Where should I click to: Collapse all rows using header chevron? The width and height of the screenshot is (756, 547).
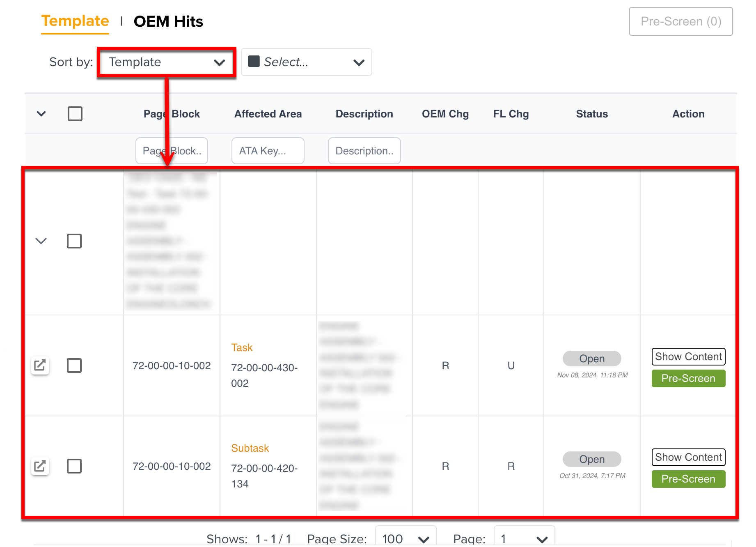pos(41,114)
